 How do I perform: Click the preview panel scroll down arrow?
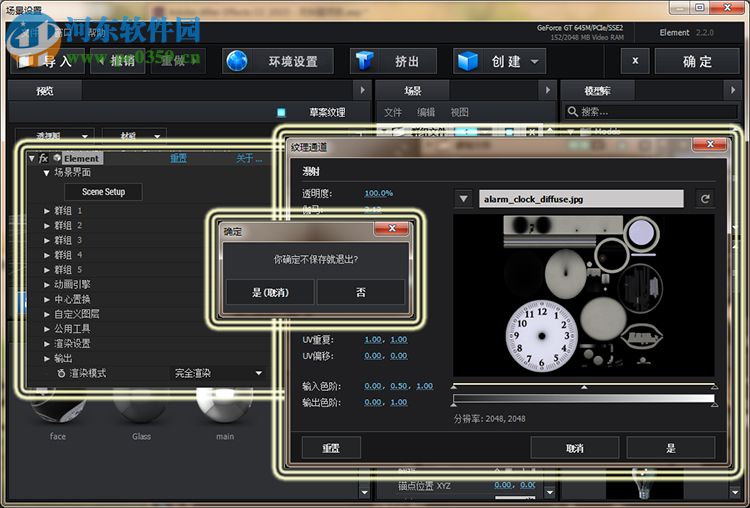pos(364,492)
